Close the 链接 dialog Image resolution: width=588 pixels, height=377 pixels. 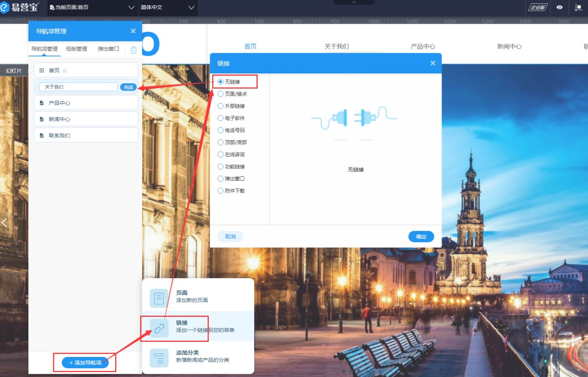coord(433,63)
